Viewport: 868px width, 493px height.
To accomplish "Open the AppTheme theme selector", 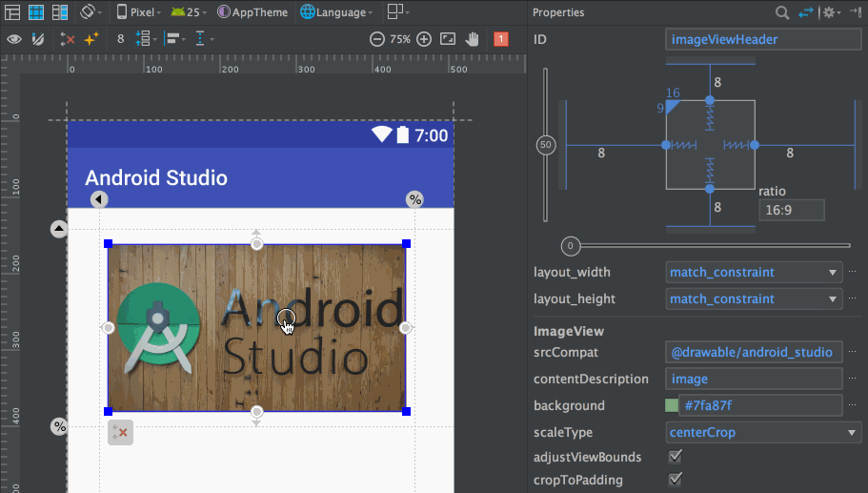I will tap(252, 12).
